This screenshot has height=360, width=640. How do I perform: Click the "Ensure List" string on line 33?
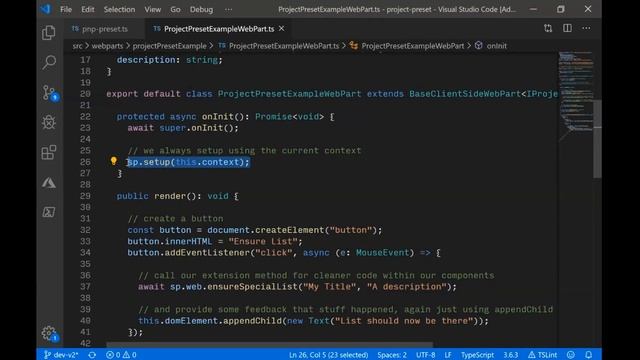(x=263, y=242)
